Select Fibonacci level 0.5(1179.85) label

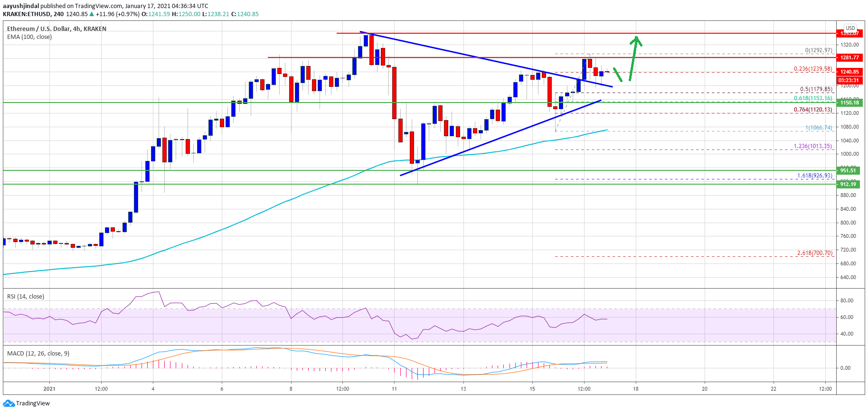tap(816, 89)
